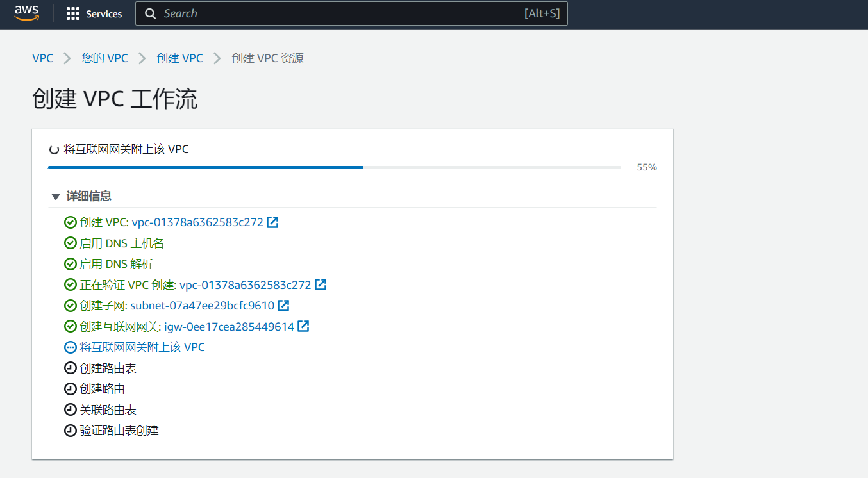Click in-progress icon on 将互联网网关附上该 VPC step

(71, 347)
